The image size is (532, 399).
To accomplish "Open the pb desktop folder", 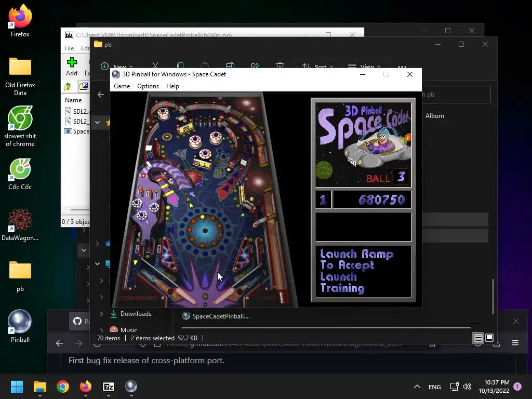I will point(20,276).
